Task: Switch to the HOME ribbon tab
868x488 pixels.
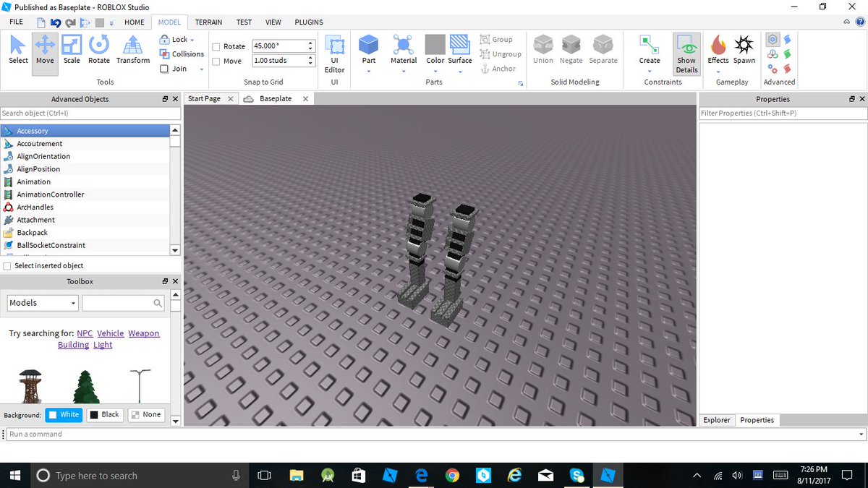Action: pyautogui.click(x=135, y=22)
